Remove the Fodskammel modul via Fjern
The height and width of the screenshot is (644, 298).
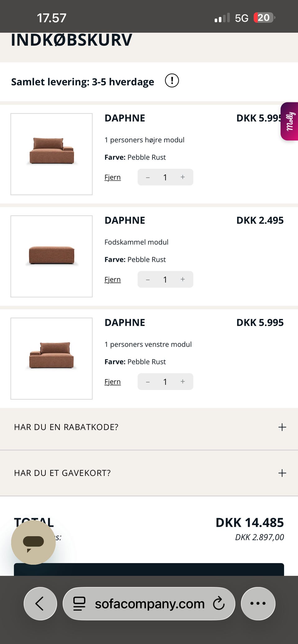click(112, 280)
